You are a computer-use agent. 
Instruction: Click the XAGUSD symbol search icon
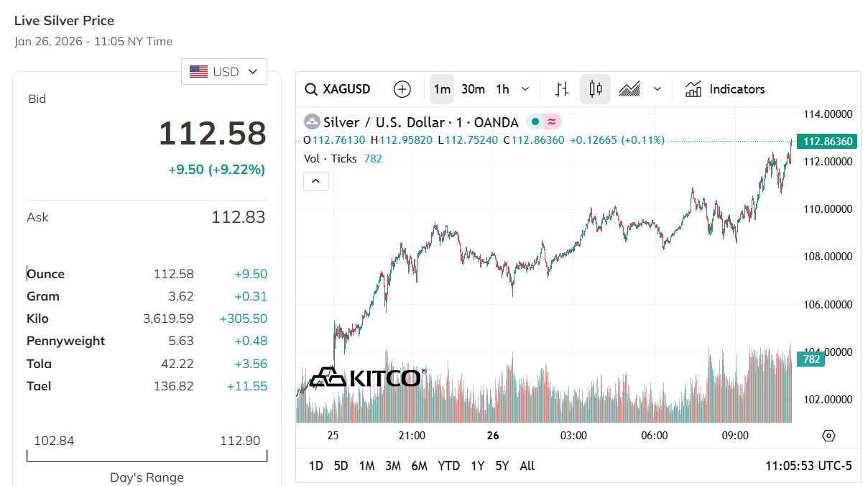point(311,89)
